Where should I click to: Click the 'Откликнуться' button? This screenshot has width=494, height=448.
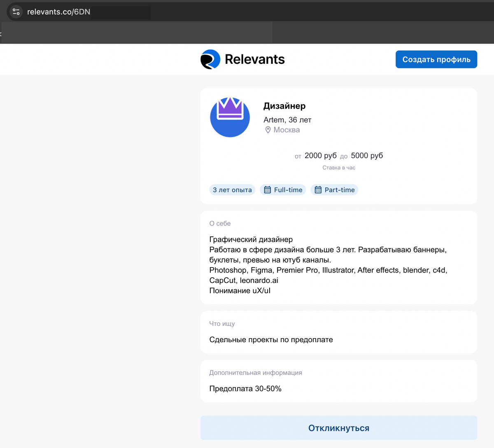pyautogui.click(x=338, y=427)
